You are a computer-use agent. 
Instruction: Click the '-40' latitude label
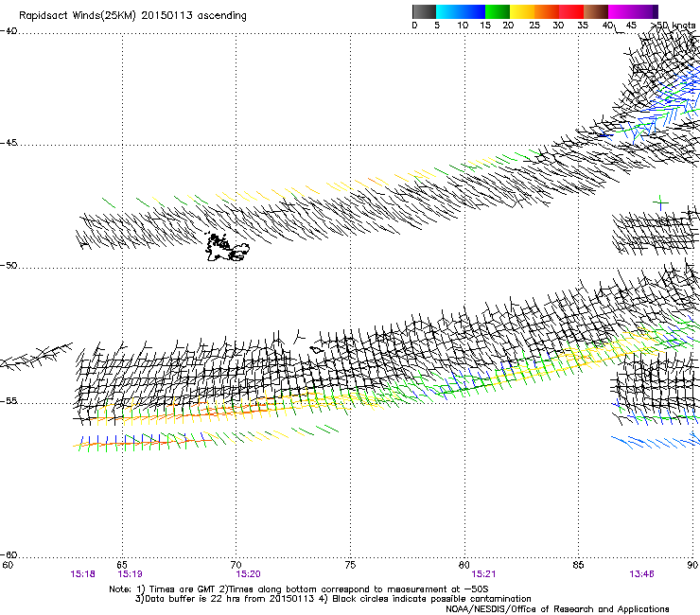pyautogui.click(x=9, y=31)
